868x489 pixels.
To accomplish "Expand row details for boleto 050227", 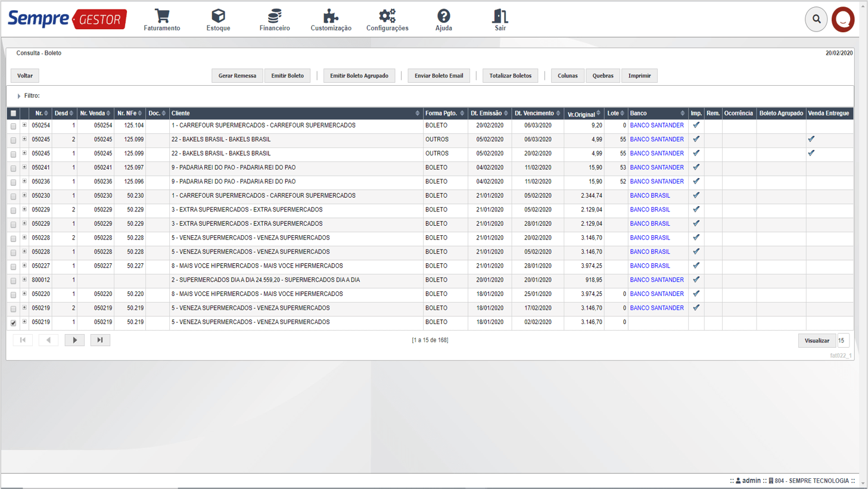I will pos(24,266).
